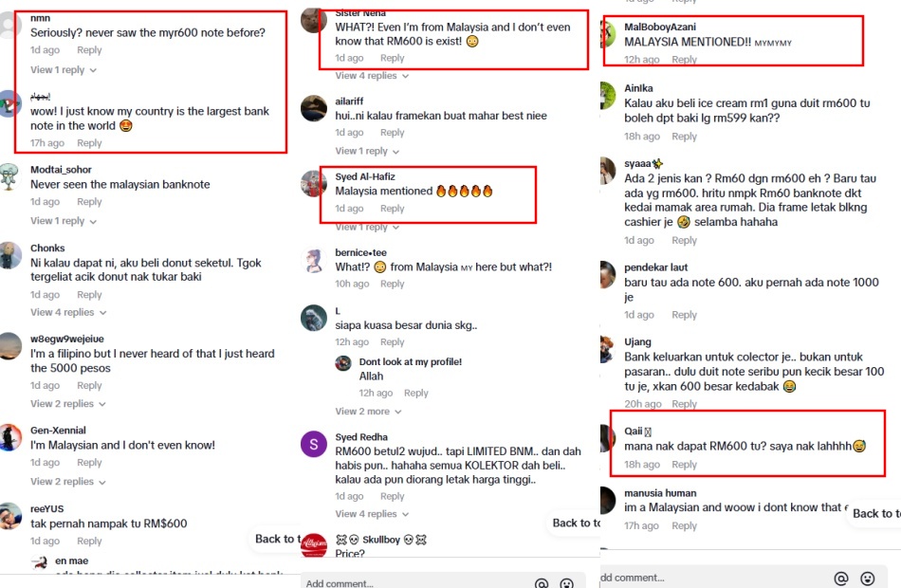Open Syed Redha's purple S avatar
901x588 pixels.
(314, 444)
